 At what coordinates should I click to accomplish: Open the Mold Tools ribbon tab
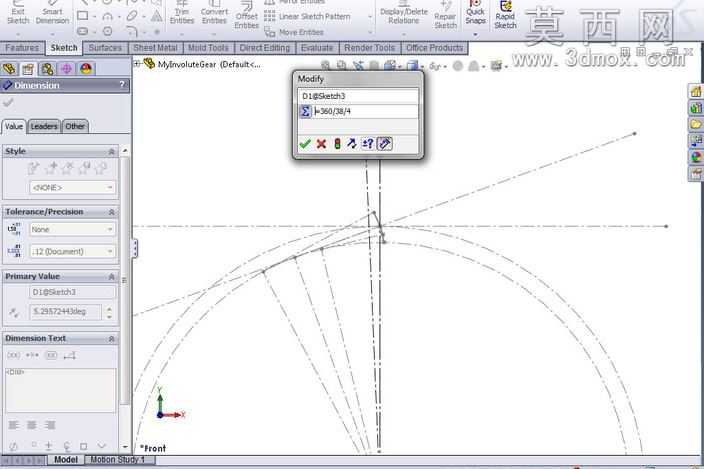[x=208, y=48]
